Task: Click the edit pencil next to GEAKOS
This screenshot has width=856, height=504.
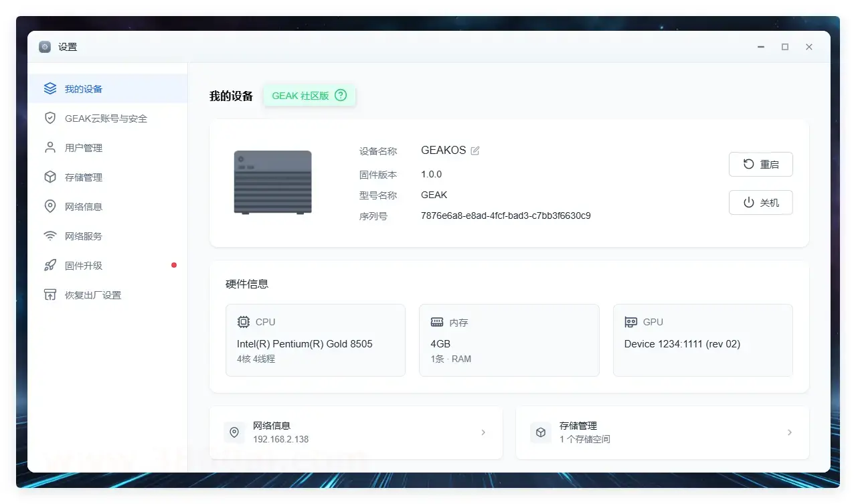Action: tap(475, 150)
